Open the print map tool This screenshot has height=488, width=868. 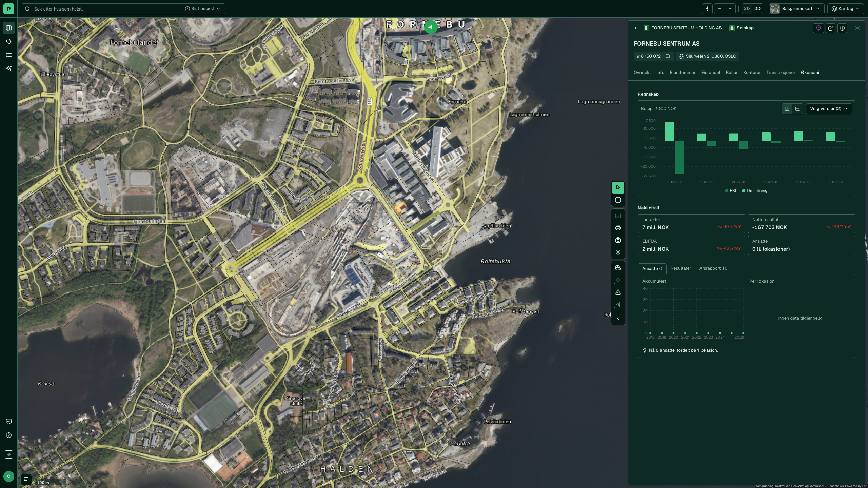618,228
